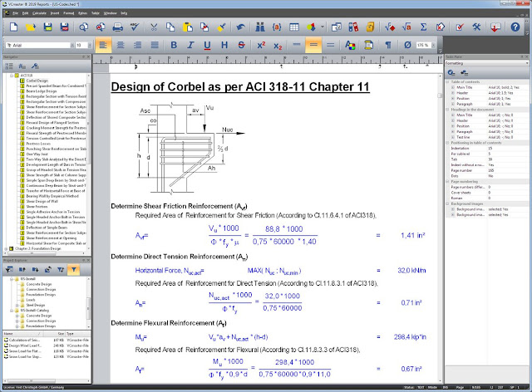Save the document with the green floppy icon
532x392 pixels.
(x=48, y=27)
